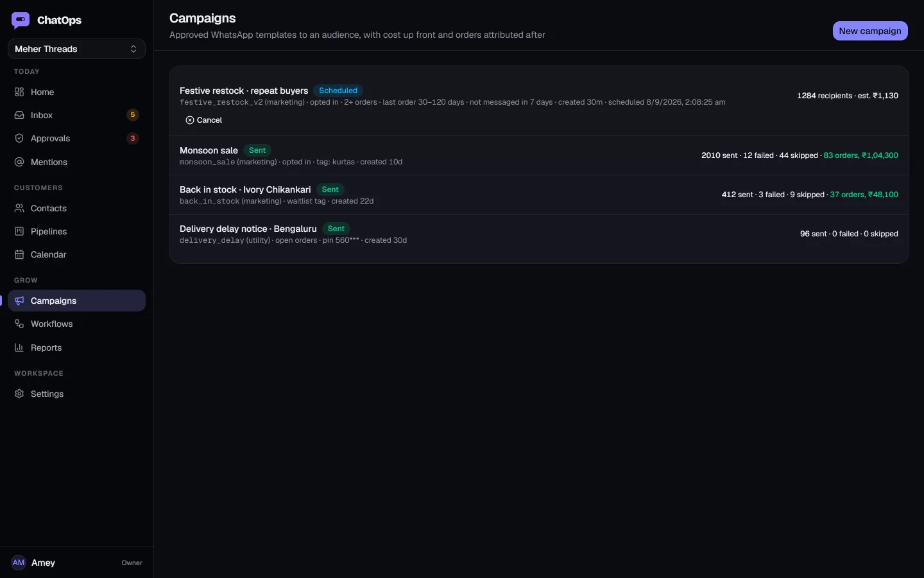Click the Amey user name
924x578 pixels.
pyautogui.click(x=43, y=563)
